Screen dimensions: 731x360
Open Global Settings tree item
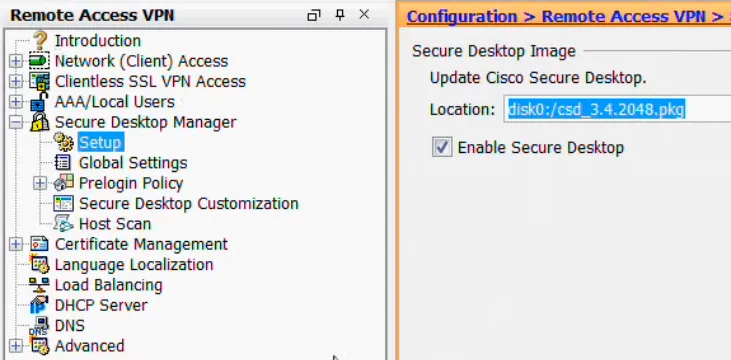click(x=133, y=163)
